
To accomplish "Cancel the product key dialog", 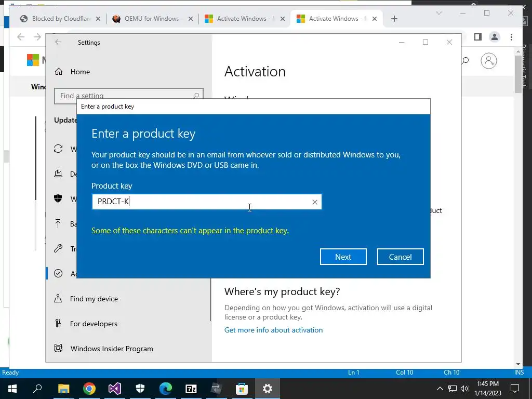I will [x=401, y=257].
